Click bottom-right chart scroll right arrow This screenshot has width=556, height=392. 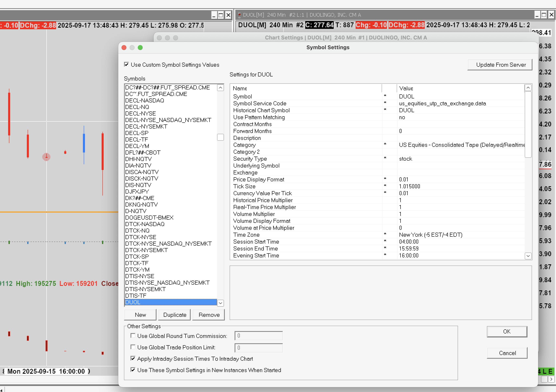(x=551, y=379)
